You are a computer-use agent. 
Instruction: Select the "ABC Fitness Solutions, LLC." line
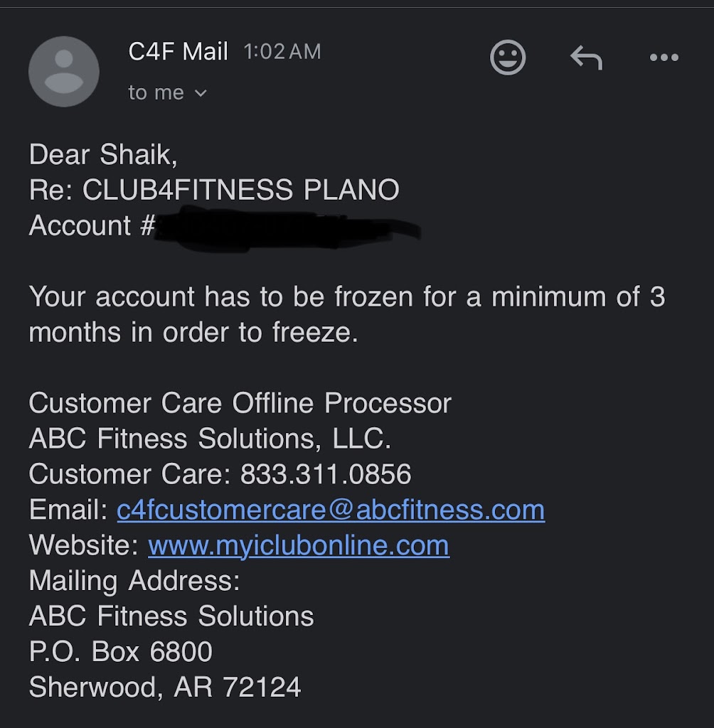coord(210,439)
